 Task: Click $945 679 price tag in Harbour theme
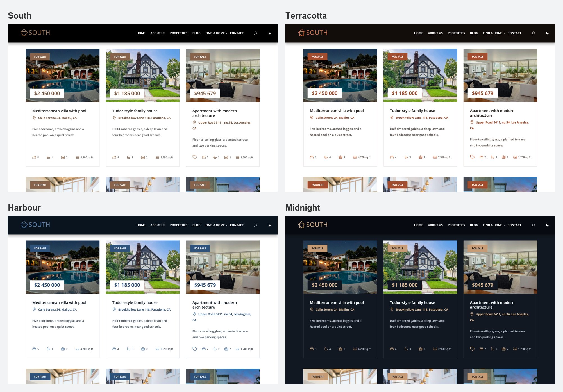coord(205,285)
